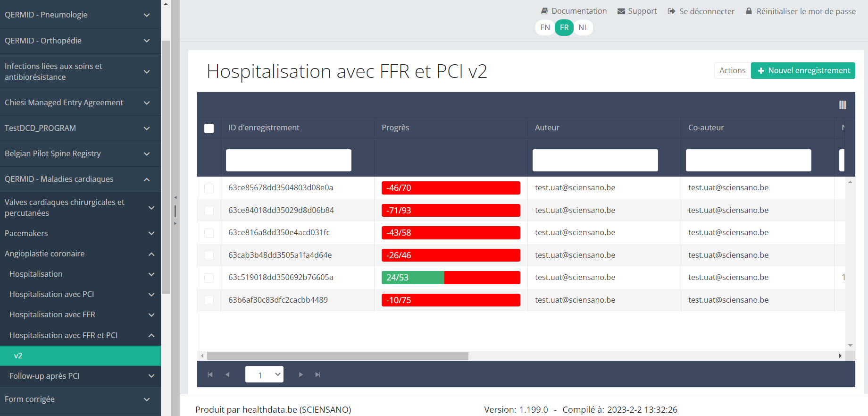Switch language to NL
Screen dimensions: 868x416
pos(583,27)
